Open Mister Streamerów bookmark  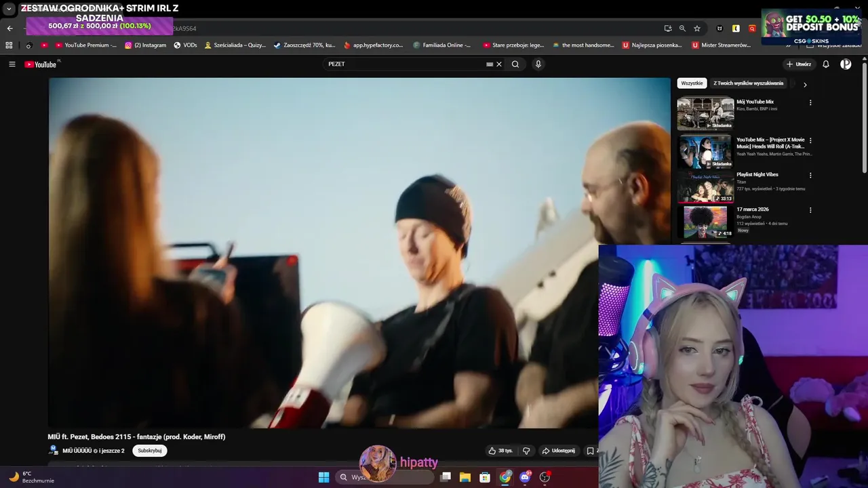722,45
